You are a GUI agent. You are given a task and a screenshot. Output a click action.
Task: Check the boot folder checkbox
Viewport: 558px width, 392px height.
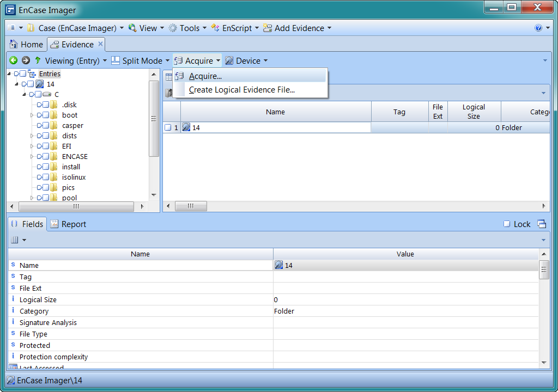[46, 115]
